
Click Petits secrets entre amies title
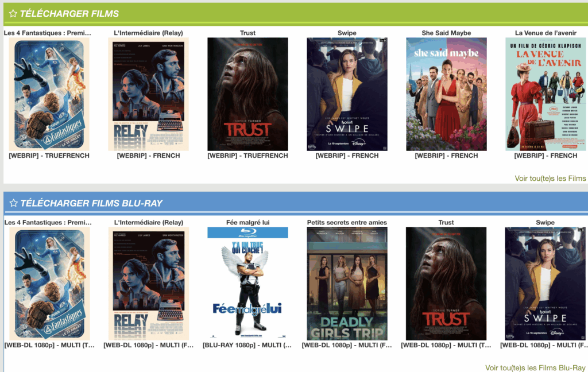(347, 222)
